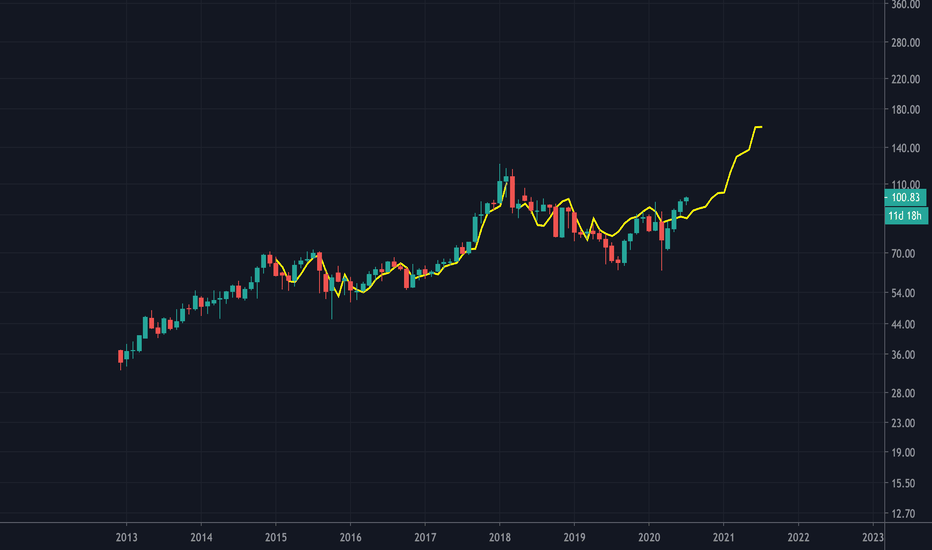Click the 360.00 price axis label
The width and height of the screenshot is (932, 550).
906,5
